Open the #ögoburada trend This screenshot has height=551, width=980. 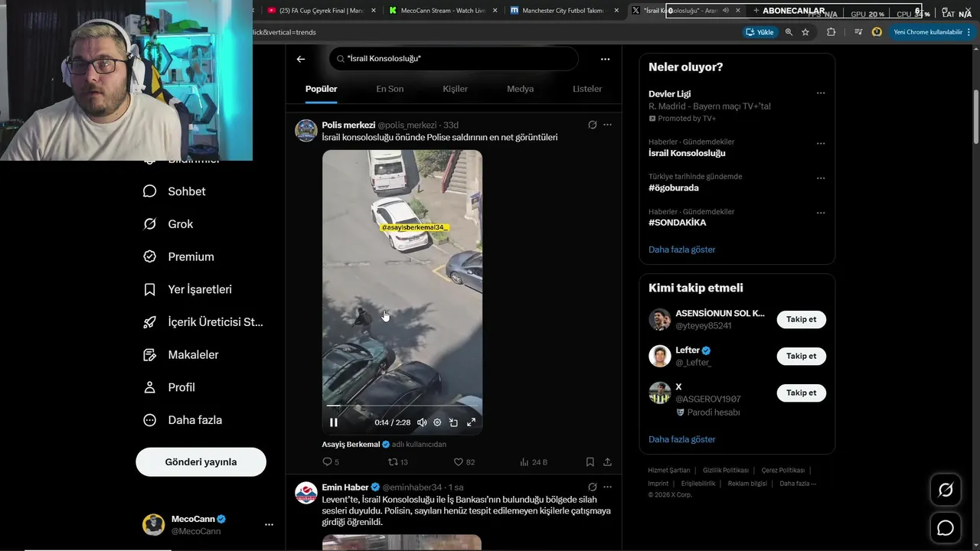click(674, 187)
